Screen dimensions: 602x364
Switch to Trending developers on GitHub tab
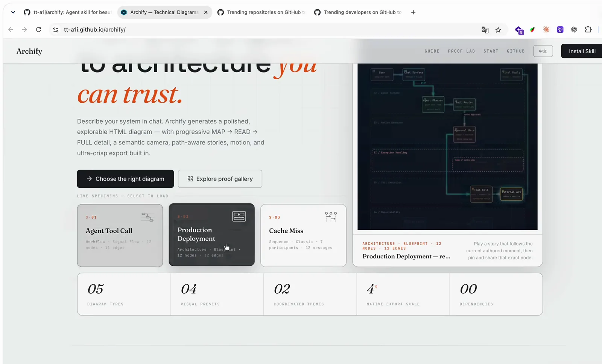(x=358, y=12)
